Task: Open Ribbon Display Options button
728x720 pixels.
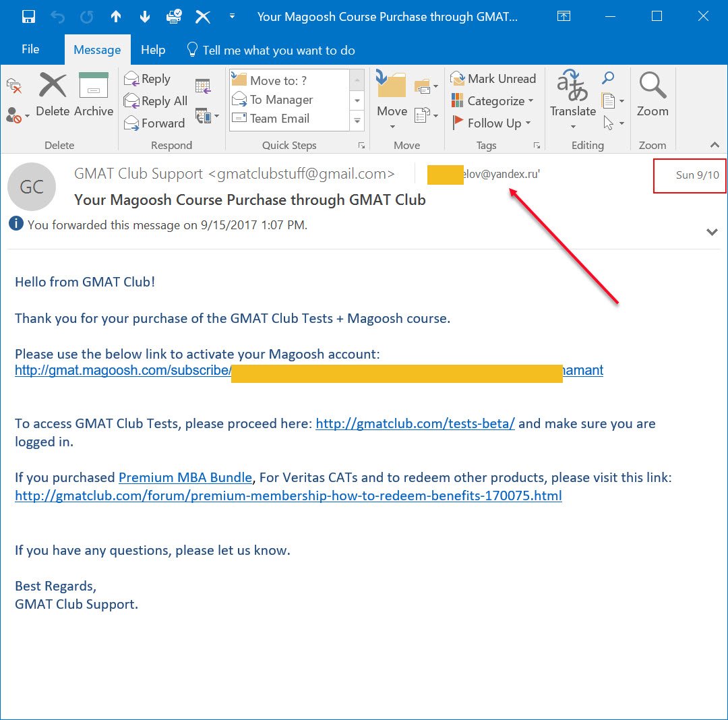Action: (564, 17)
